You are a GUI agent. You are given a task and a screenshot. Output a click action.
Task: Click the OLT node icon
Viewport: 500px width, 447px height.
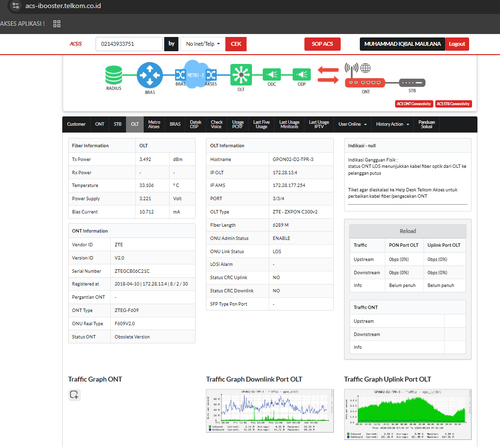pyautogui.click(x=241, y=75)
